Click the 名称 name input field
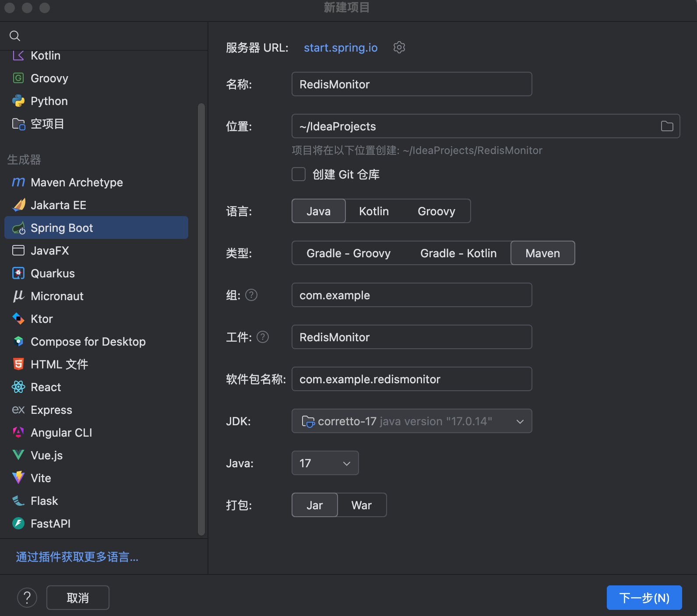The width and height of the screenshot is (697, 616). coord(412,84)
